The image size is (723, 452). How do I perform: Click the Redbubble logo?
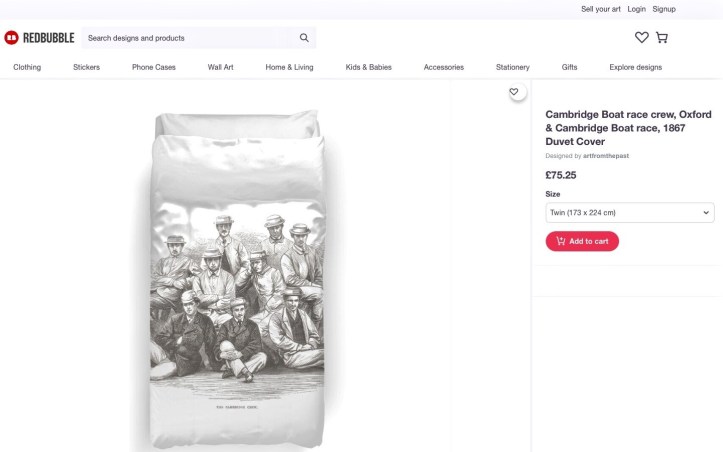pyautogui.click(x=39, y=38)
